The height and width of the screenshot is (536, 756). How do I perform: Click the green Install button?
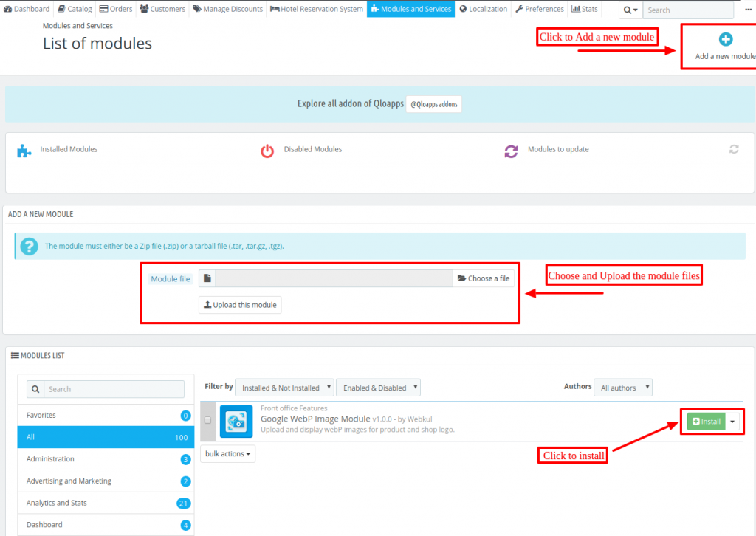707,422
